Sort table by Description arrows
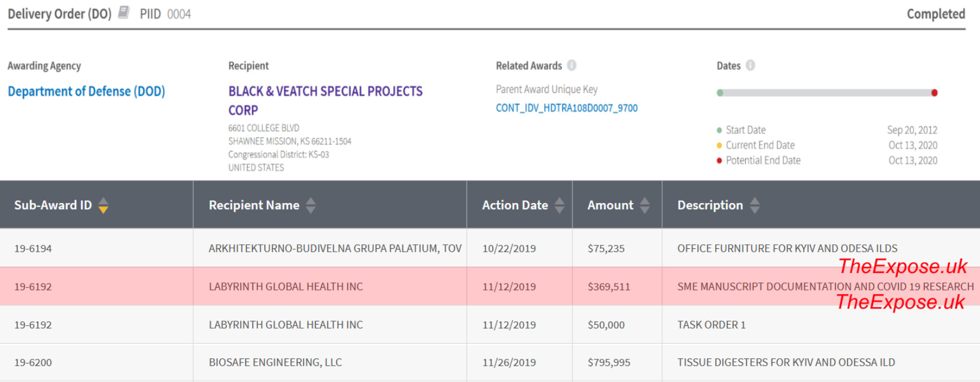980x382 pixels. pos(755,205)
